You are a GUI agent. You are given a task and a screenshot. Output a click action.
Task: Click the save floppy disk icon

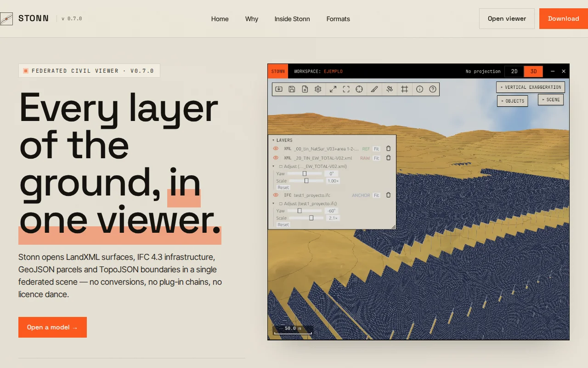292,89
